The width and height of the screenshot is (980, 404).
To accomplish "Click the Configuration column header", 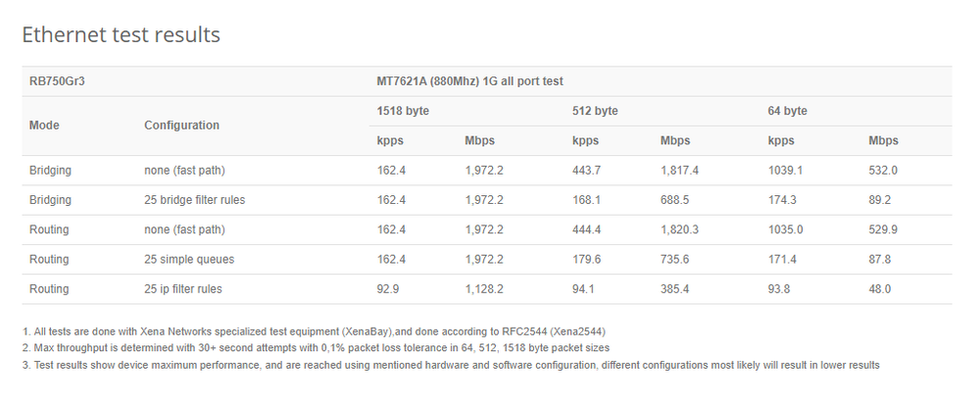I will (x=181, y=126).
